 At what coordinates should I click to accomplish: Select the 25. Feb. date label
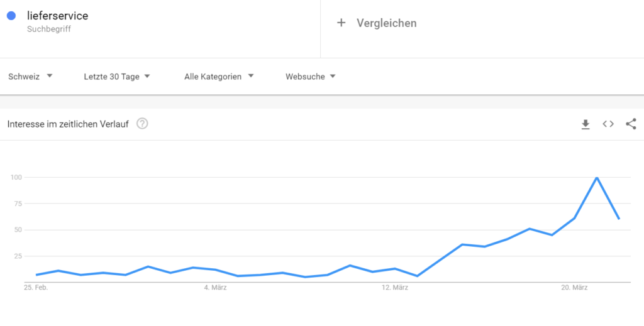[36, 287]
